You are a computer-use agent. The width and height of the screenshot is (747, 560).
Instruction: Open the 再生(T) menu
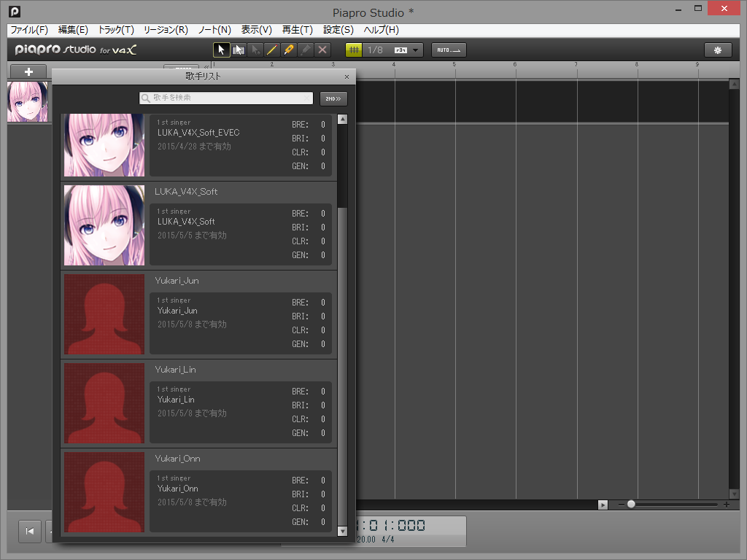tap(298, 30)
